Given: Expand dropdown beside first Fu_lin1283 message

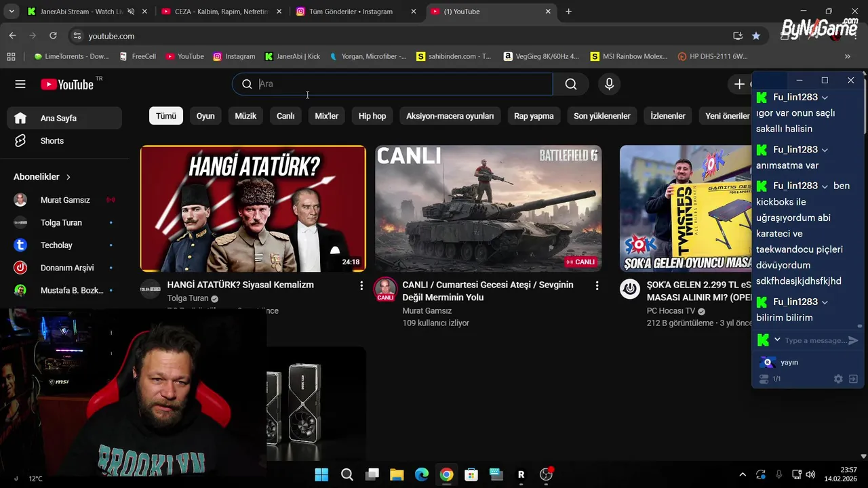Looking at the screenshot, I should tap(825, 98).
